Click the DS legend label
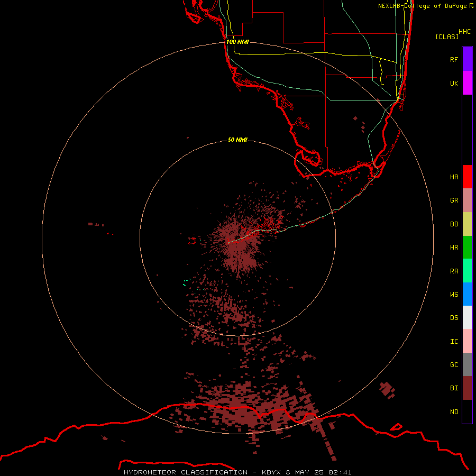This screenshot has height=476, width=476. pos(454,317)
